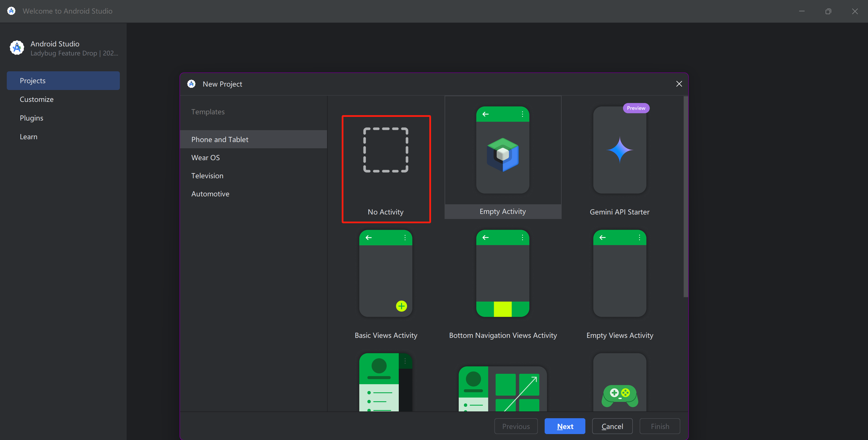The height and width of the screenshot is (440, 868).
Task: Close the Welcome to Android Studio window
Action: pos(855,11)
